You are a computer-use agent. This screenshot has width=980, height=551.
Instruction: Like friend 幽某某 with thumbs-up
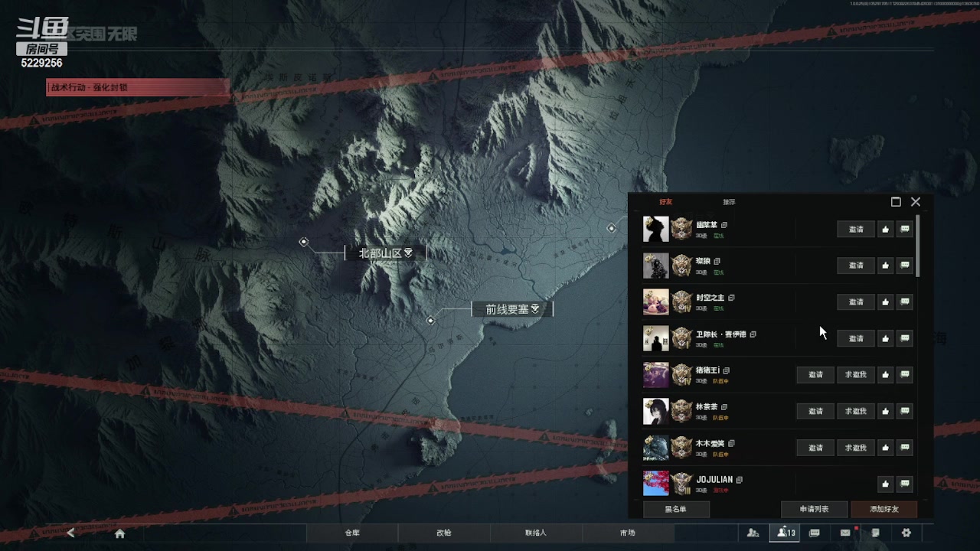(x=886, y=229)
